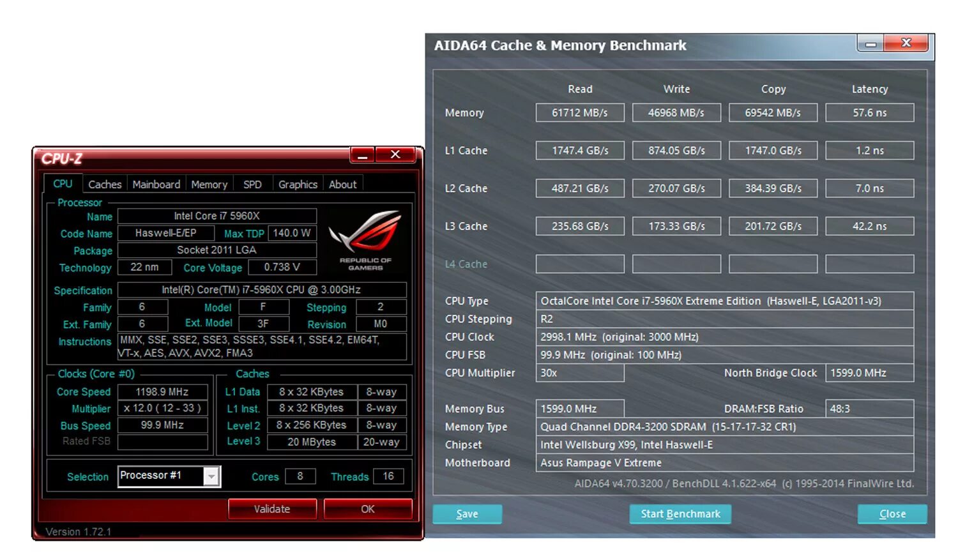958x560 pixels.
Task: Minimize the CPU-Z window
Action: (362, 155)
